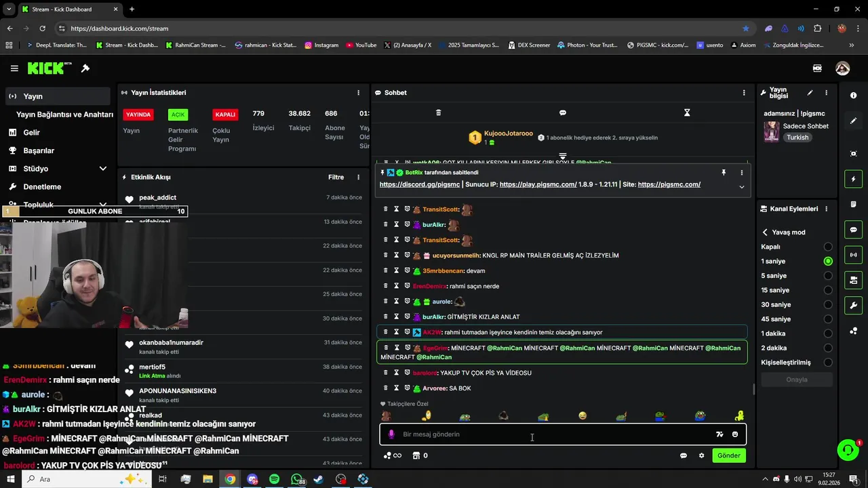Clear chat with the trash icon under Sohbet
The width and height of the screenshot is (868, 488).
(x=438, y=113)
